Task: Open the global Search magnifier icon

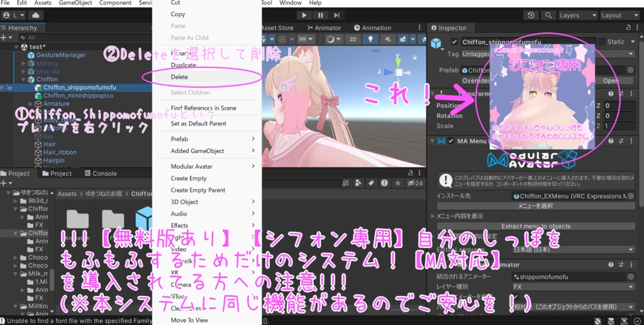Action: [x=548, y=15]
